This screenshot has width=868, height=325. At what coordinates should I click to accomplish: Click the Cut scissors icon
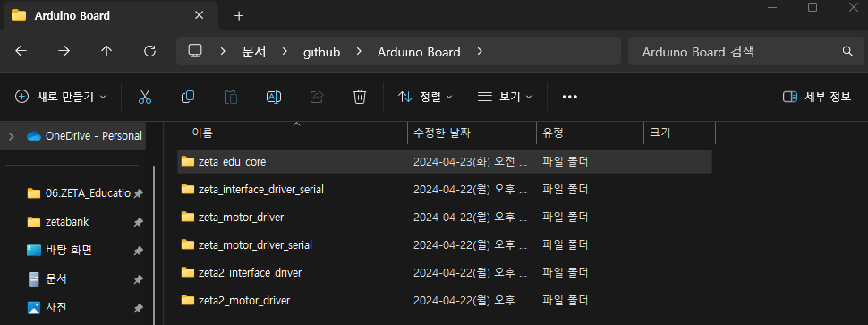tap(145, 97)
